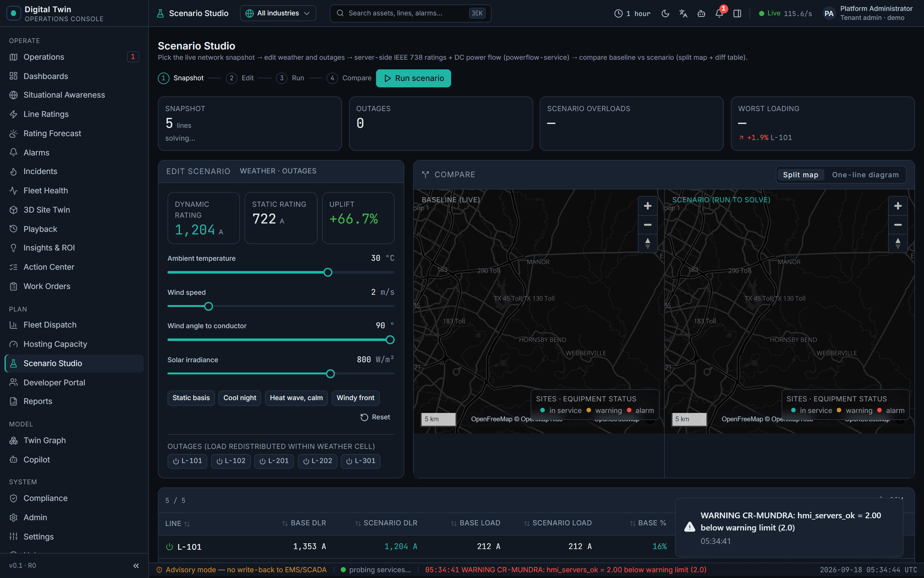Sort table by BASE % column
Image resolution: width=924 pixels, height=578 pixels.
tap(648, 523)
